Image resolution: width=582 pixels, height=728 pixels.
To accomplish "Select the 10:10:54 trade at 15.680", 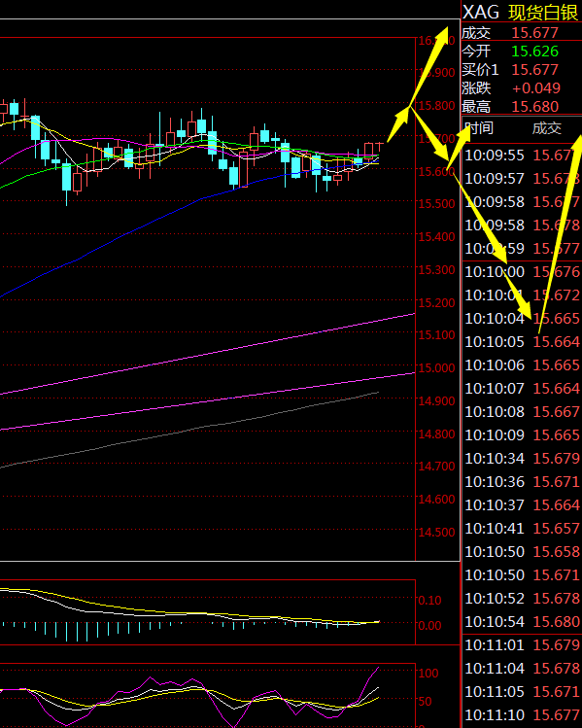I will coord(522,621).
